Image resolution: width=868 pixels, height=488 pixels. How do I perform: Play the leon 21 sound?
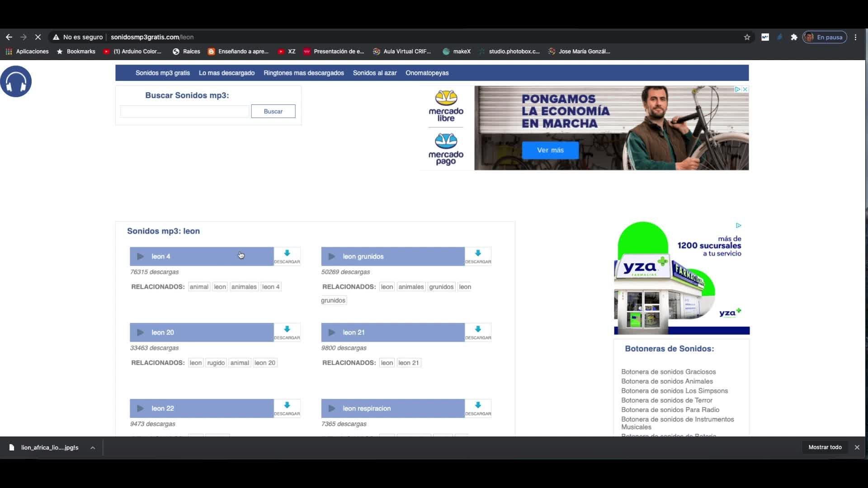click(331, 333)
